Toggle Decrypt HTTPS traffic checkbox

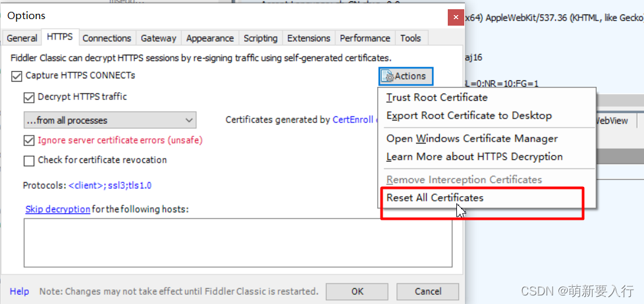pos(29,97)
